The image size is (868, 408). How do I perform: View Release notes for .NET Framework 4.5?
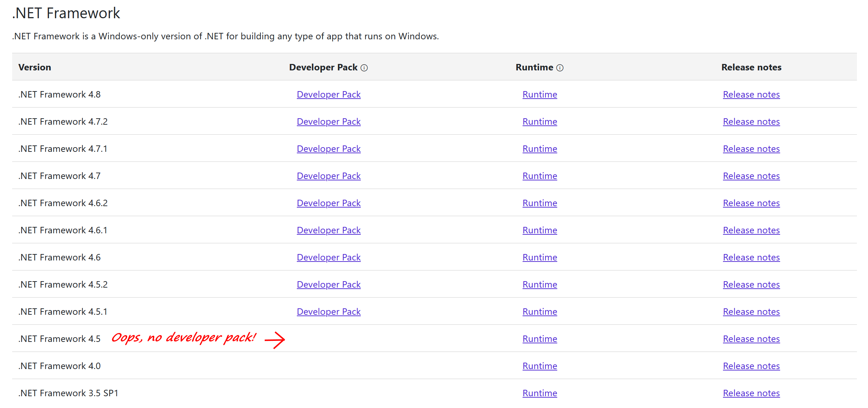click(x=751, y=339)
